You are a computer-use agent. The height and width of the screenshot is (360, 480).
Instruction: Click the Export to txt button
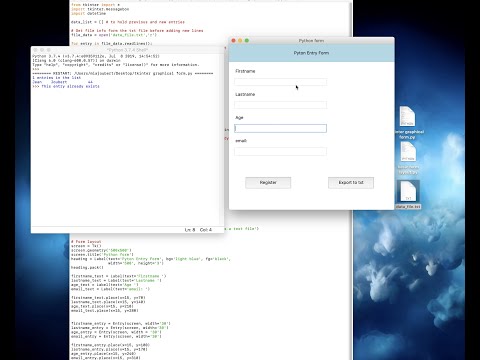tap(351, 183)
